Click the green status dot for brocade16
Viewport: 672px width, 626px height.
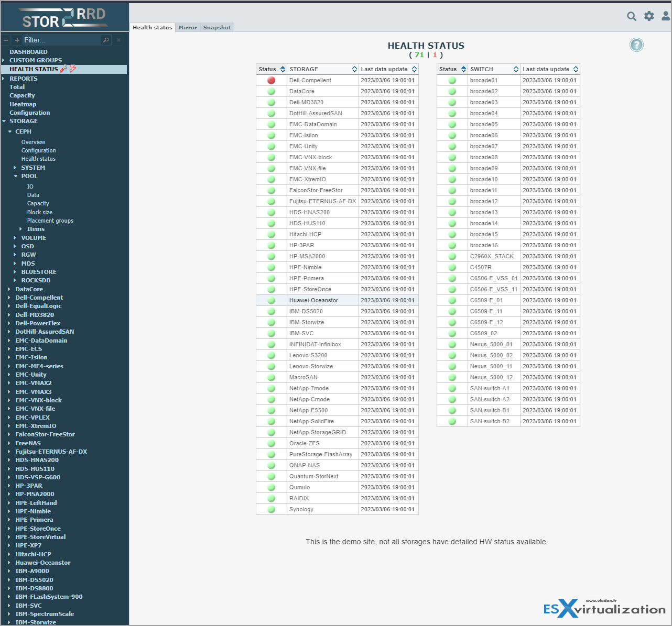click(x=452, y=245)
